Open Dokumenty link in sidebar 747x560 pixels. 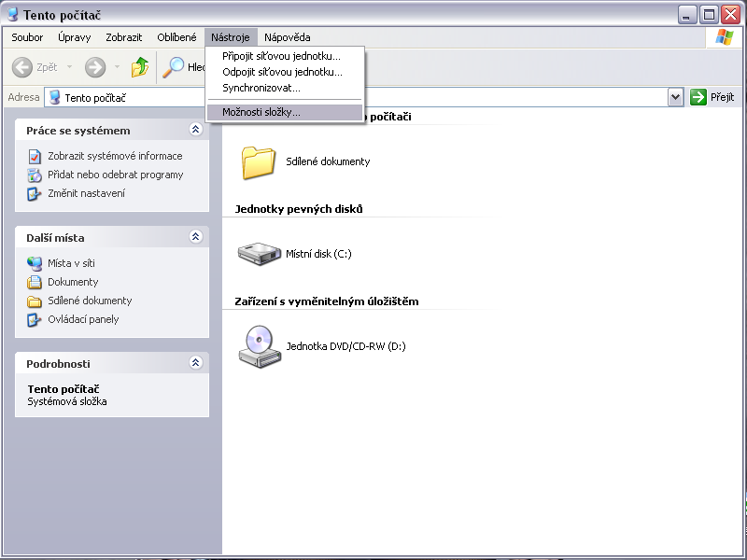[73, 282]
